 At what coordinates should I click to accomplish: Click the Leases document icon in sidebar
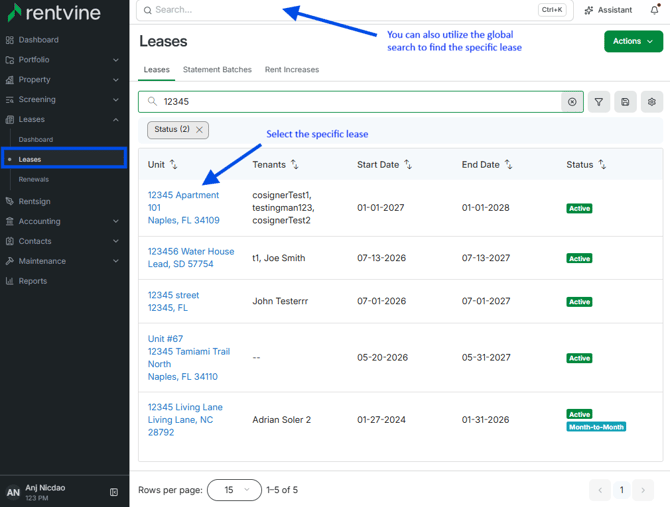tap(10, 120)
